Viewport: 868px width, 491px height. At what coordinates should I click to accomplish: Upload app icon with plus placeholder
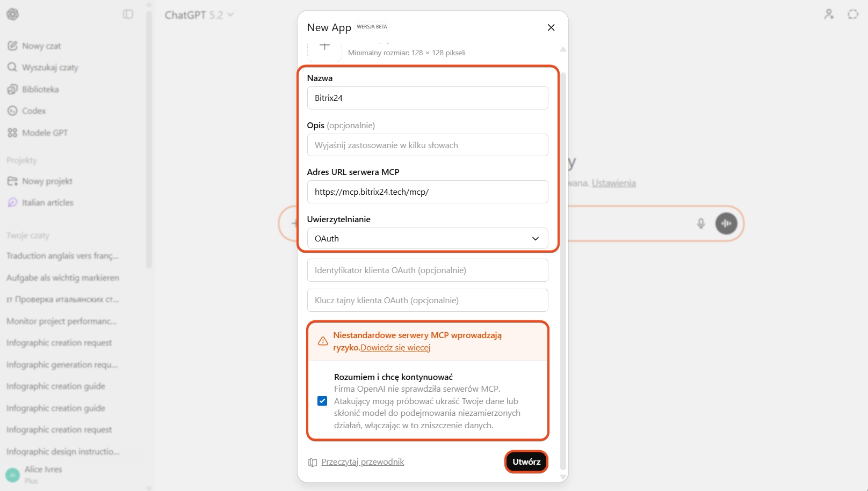(x=324, y=48)
